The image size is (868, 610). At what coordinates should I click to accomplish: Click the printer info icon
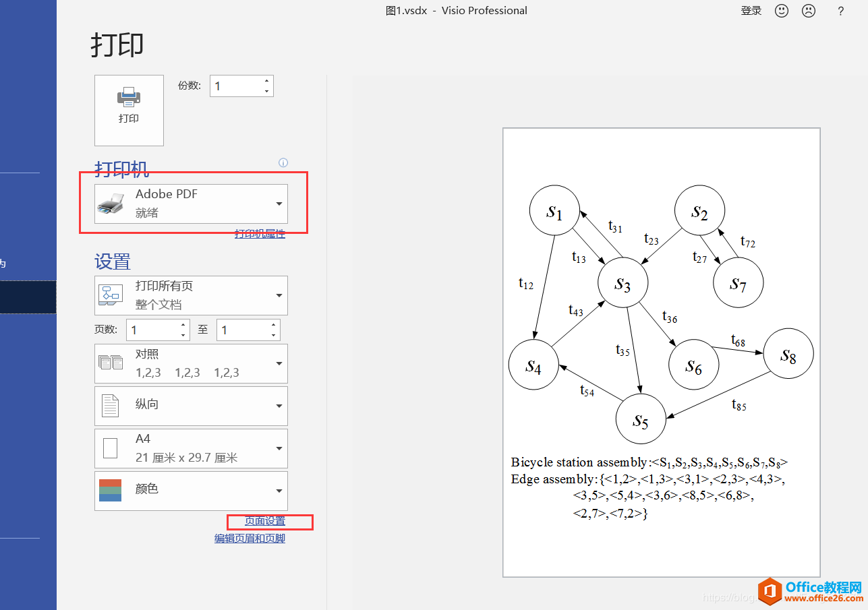[283, 162]
